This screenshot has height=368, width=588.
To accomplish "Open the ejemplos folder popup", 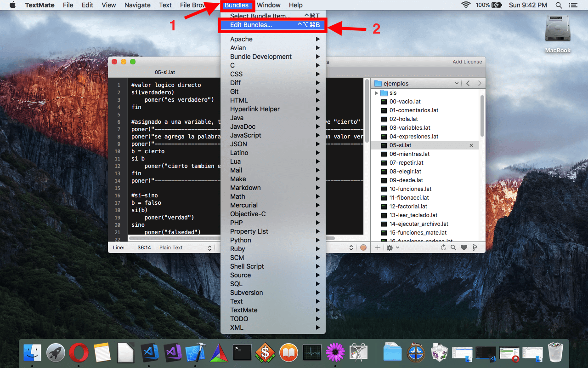I will (x=417, y=83).
